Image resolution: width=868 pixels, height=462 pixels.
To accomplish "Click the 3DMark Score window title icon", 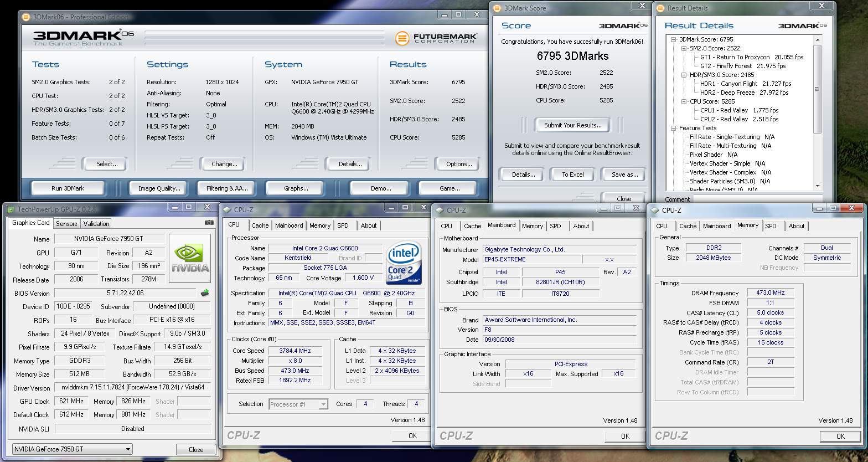I will pos(497,8).
